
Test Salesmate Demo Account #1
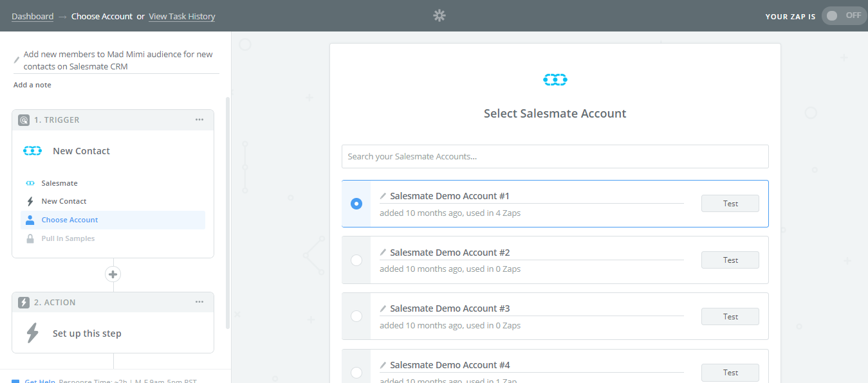pos(730,204)
